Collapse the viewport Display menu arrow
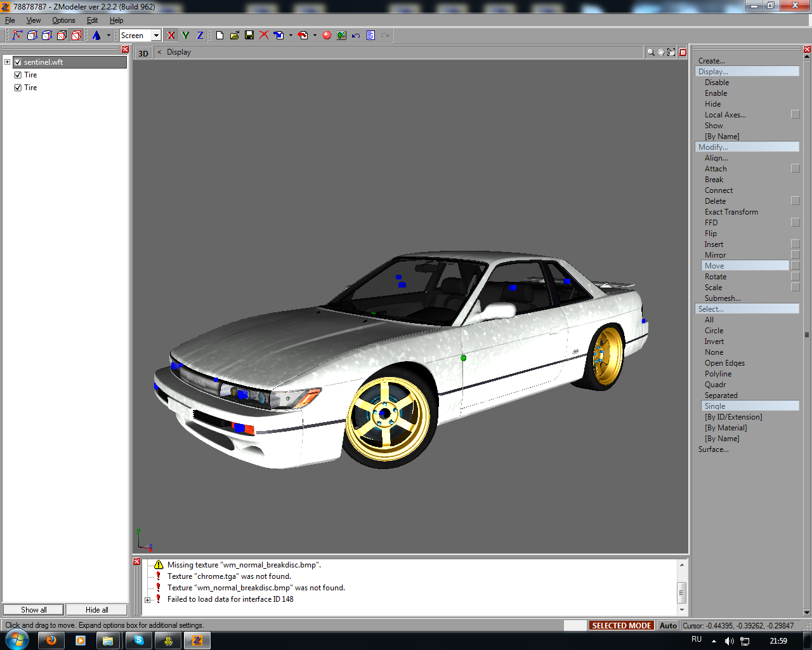This screenshot has height=650, width=812. click(x=159, y=52)
